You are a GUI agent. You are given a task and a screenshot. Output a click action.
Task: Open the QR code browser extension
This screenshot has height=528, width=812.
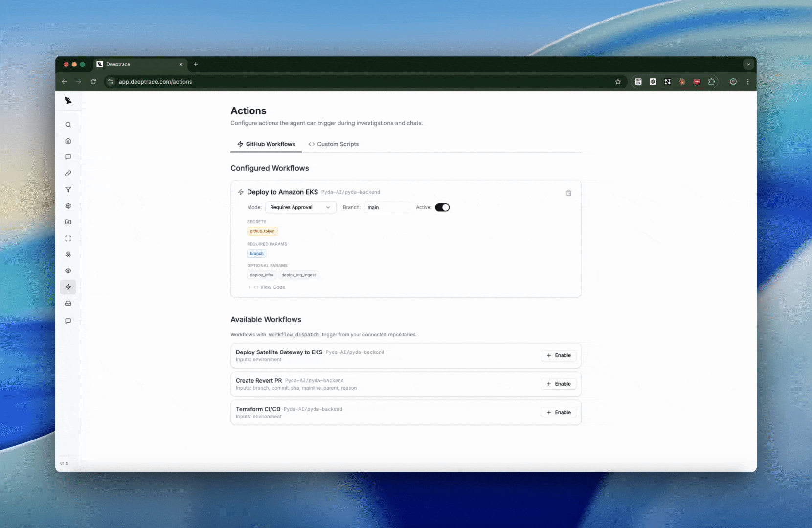pos(638,82)
